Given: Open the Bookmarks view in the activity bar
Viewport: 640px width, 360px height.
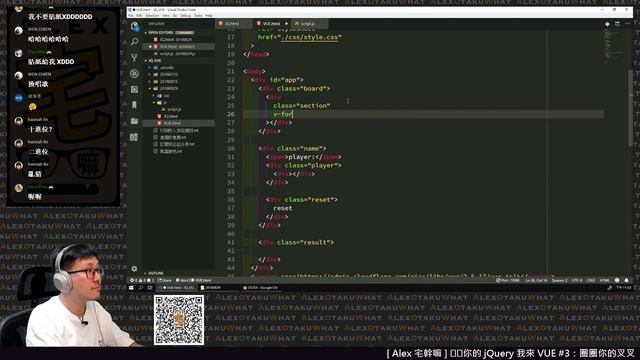Looking at the screenshot, I should pyautogui.click(x=134, y=105).
